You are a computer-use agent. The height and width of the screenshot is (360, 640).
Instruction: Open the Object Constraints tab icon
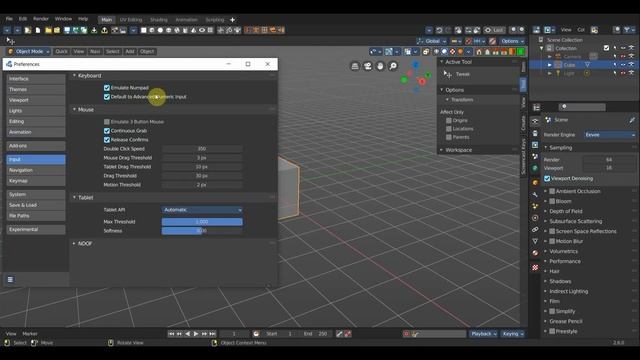point(535,229)
